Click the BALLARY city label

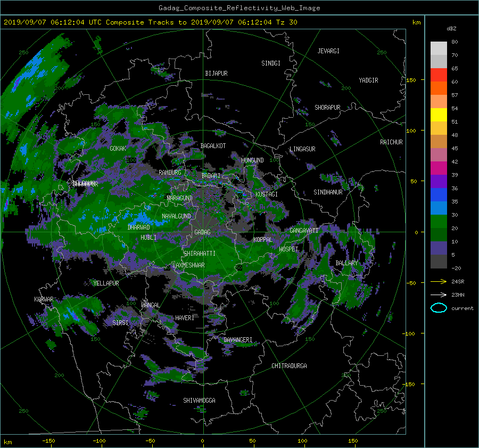pos(346,263)
